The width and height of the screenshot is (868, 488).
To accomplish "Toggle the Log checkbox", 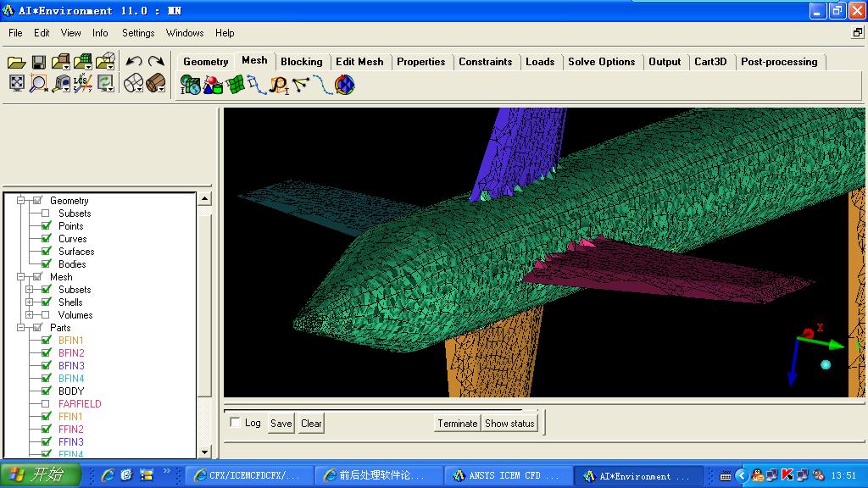I will pyautogui.click(x=236, y=423).
